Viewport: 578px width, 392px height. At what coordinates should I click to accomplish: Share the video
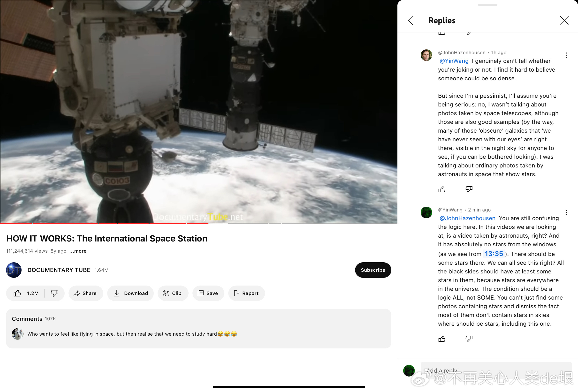tap(85, 293)
